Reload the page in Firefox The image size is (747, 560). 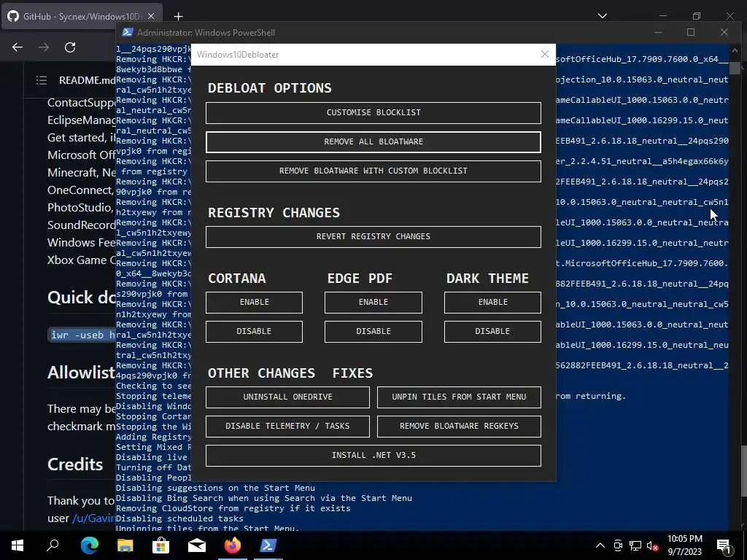pos(70,47)
